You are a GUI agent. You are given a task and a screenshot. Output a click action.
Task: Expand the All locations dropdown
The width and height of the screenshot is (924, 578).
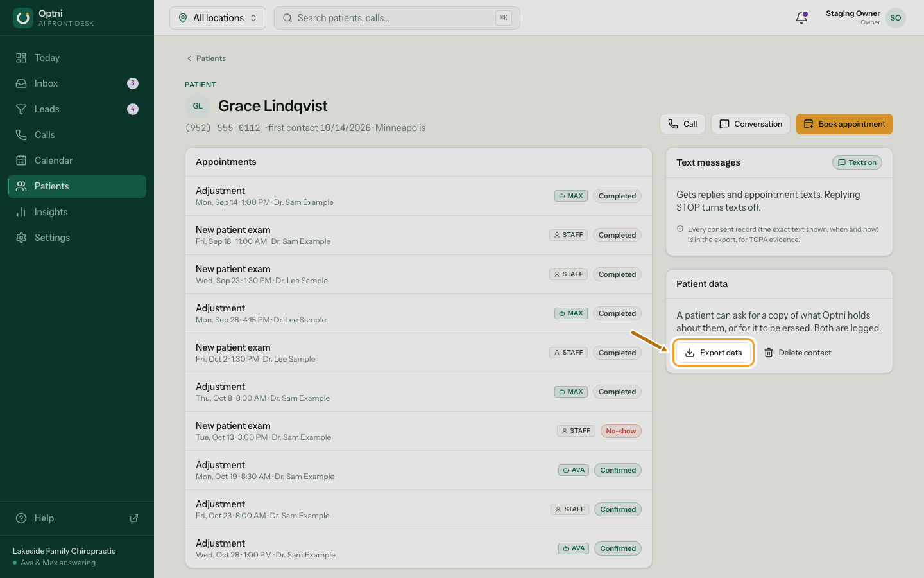[218, 18]
